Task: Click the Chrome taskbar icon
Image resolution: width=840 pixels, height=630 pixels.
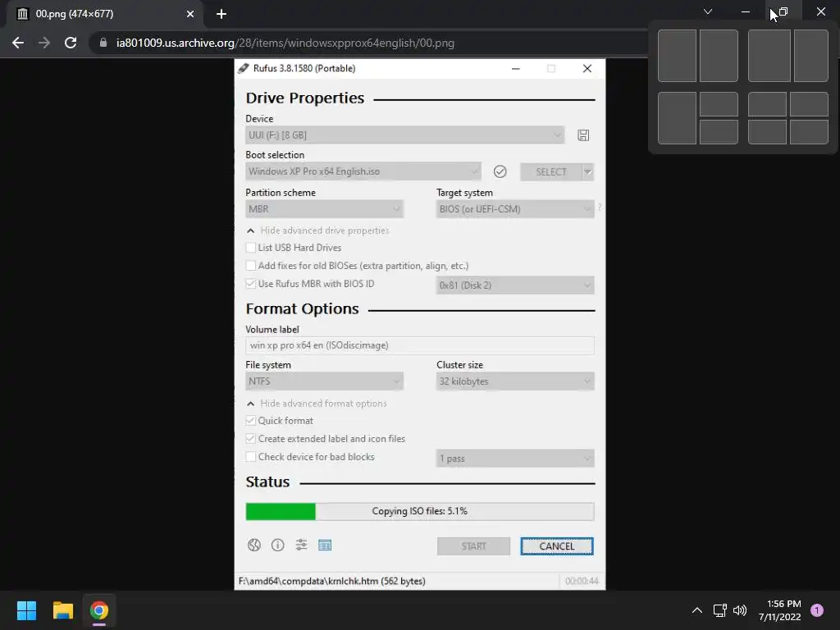Action: [99, 610]
